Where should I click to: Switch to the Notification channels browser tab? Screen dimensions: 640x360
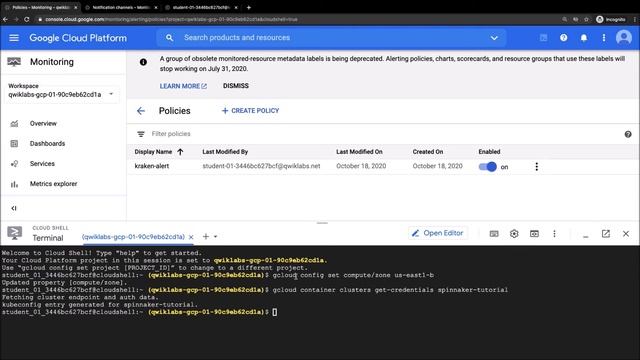click(x=121, y=7)
